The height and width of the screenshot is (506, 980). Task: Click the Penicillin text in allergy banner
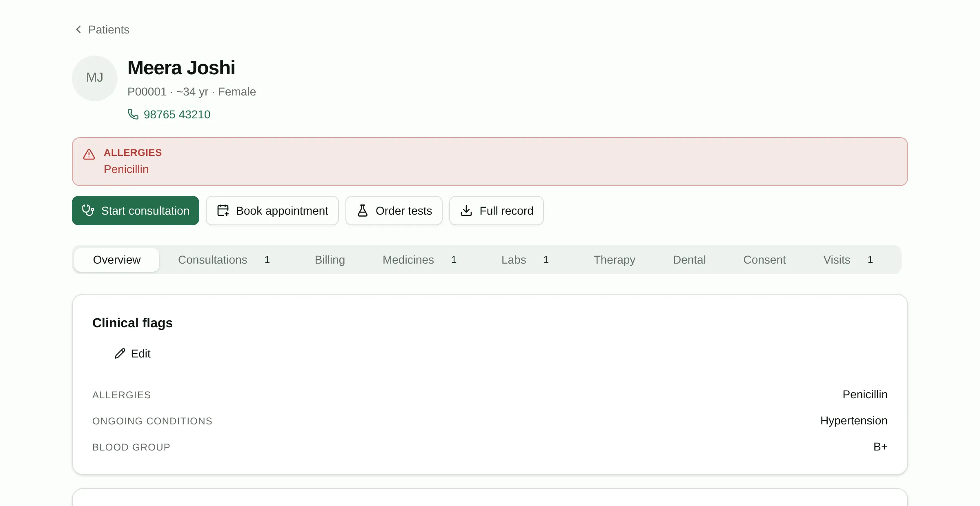point(126,169)
